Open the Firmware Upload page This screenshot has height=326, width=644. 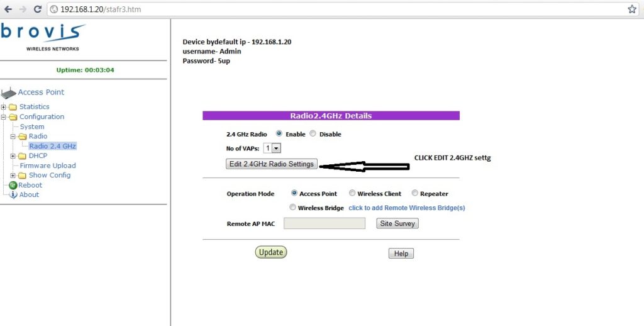click(x=48, y=166)
